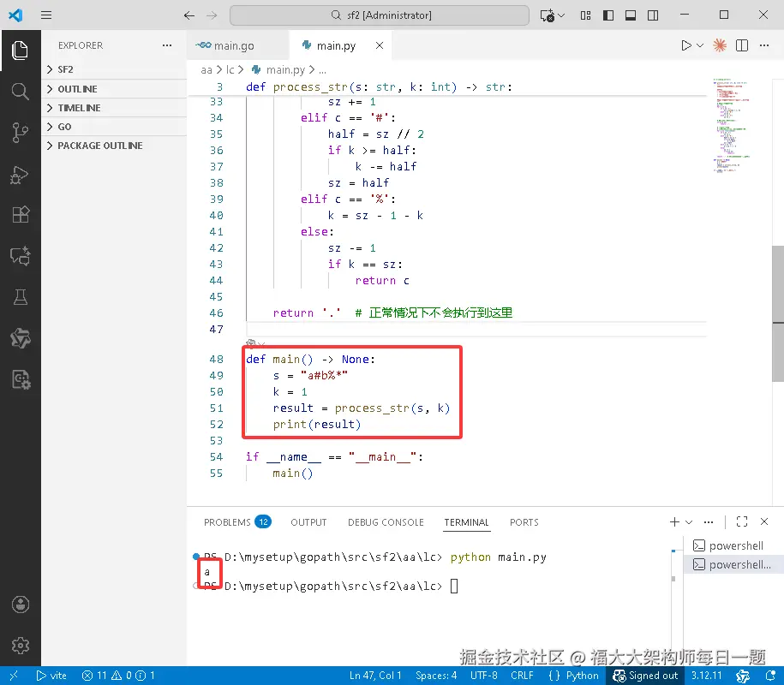Change indentation via Spaces: 4

point(436,676)
